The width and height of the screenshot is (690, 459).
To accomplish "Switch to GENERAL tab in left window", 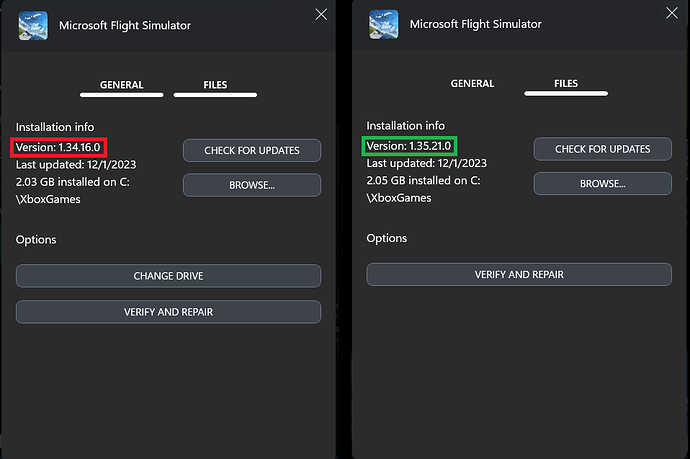I will [x=121, y=85].
